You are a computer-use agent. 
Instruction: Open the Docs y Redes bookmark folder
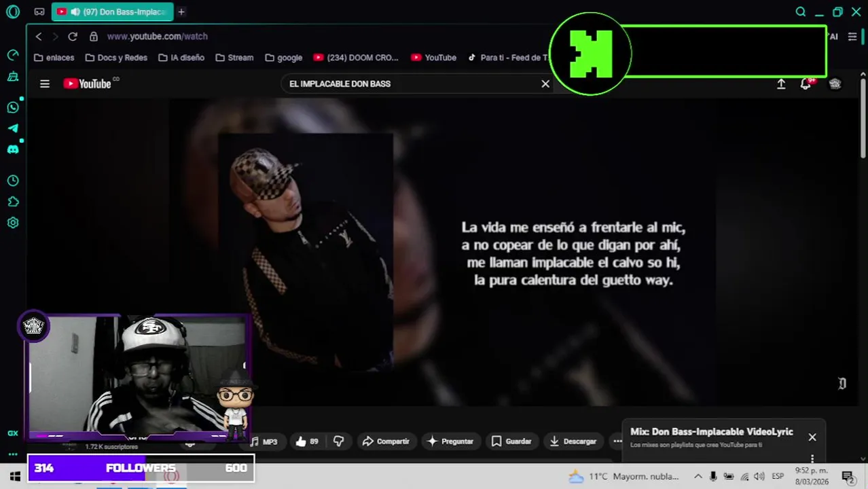pos(116,58)
